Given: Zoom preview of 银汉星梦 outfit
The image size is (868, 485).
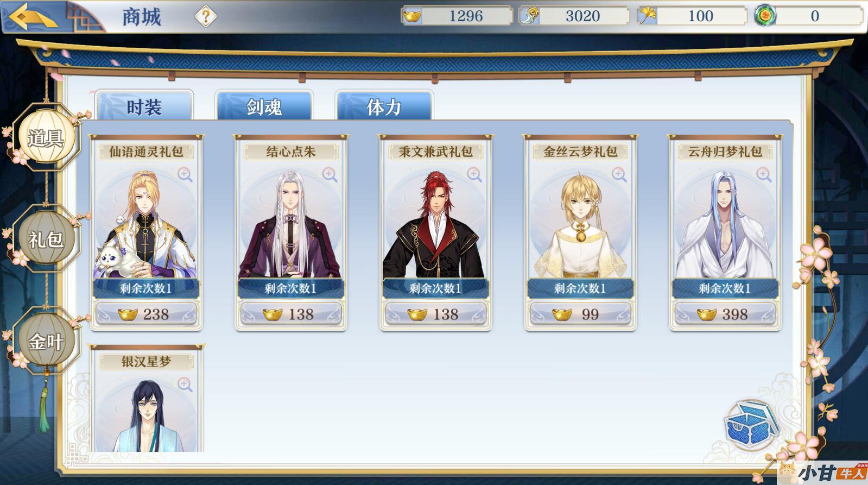Looking at the screenshot, I should (x=185, y=385).
